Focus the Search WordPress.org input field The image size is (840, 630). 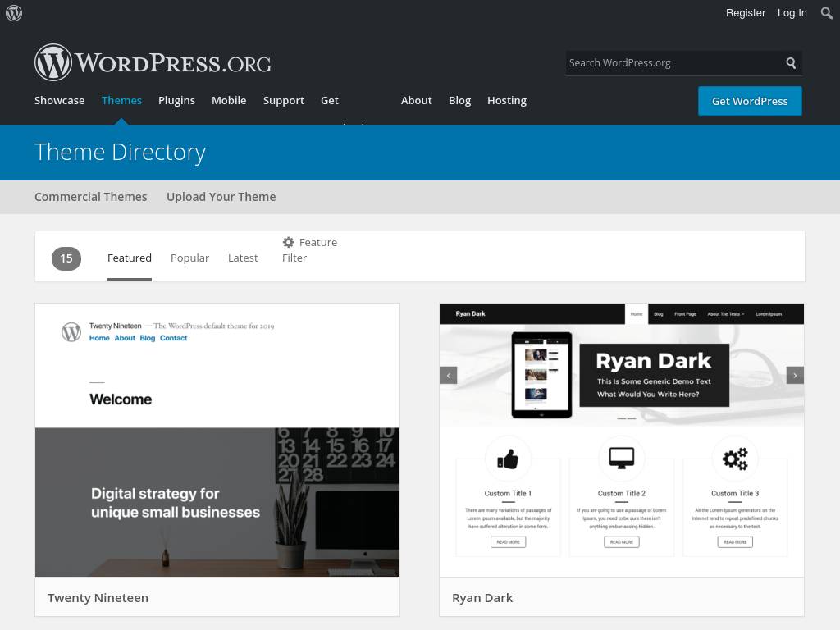[x=671, y=63]
